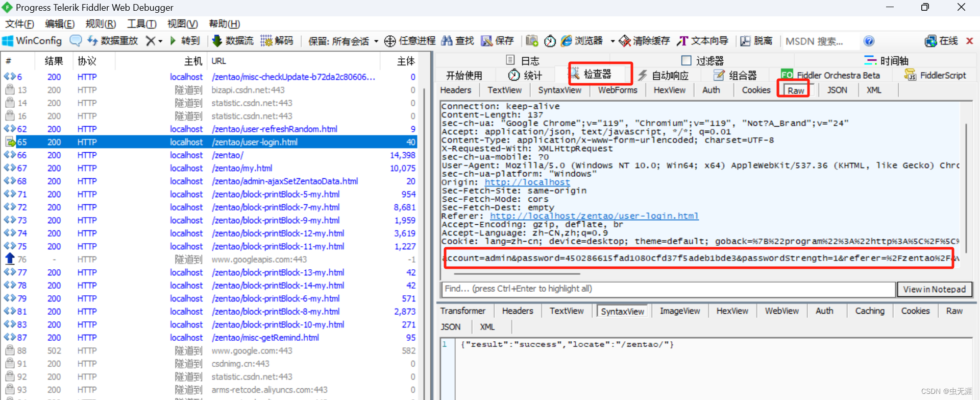Click the blue help question mark icon
The height and width of the screenshot is (400, 980).
tap(869, 41)
